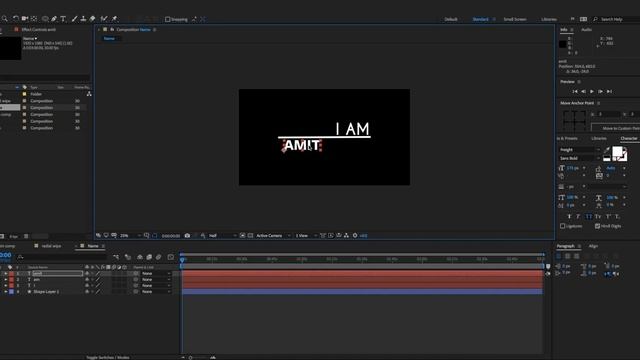This screenshot has height=360, width=640.
Task: Select the Eraser tool
Action: click(93, 19)
